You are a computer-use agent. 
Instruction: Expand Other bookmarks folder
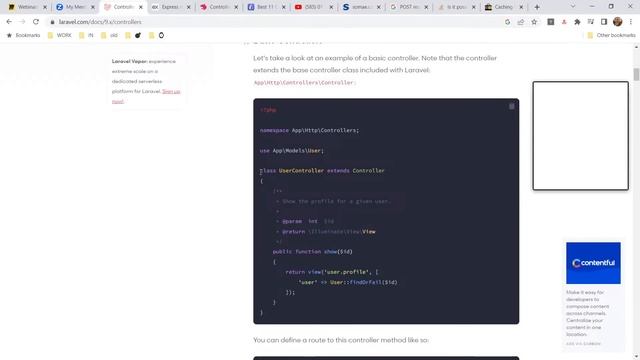coord(611,36)
